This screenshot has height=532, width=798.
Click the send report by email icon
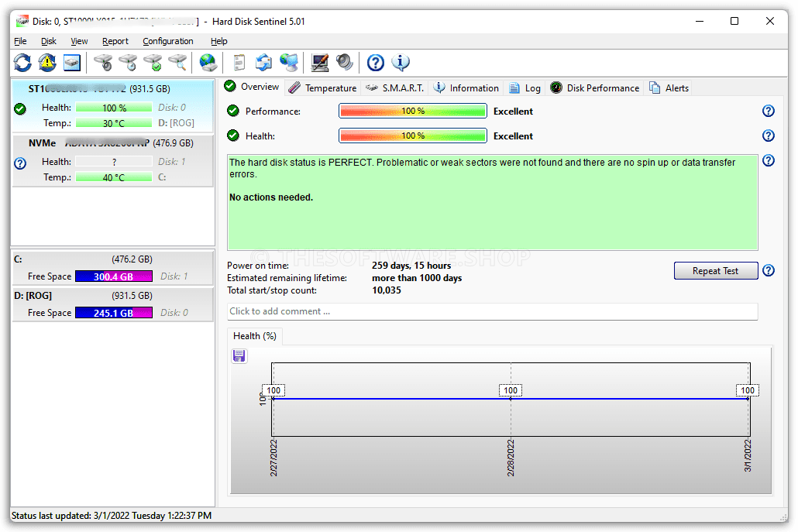point(263,63)
